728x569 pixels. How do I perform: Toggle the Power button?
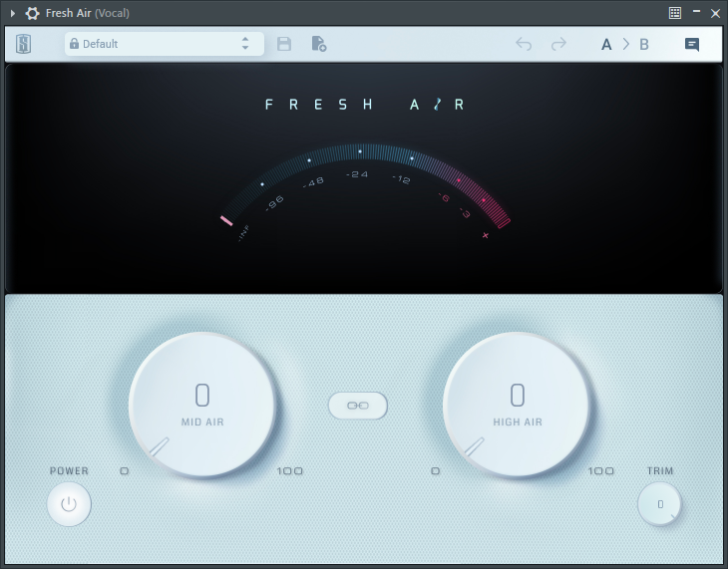click(x=69, y=504)
